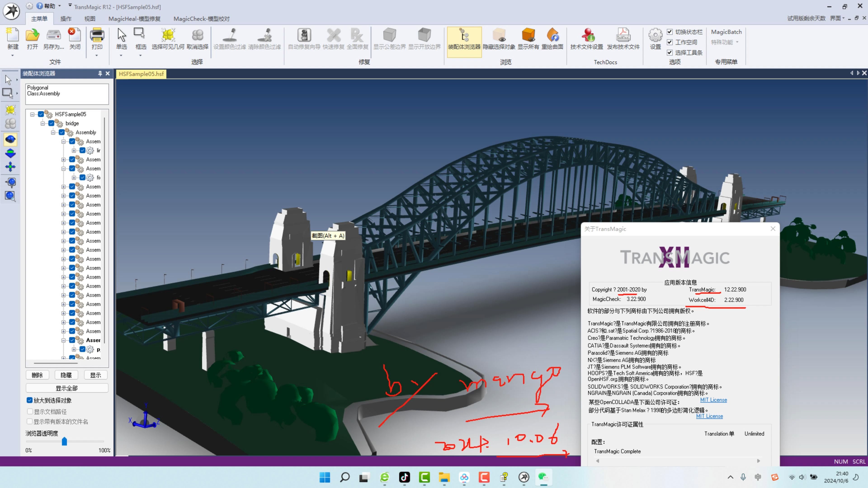Click the 显示全部 button

(67, 388)
